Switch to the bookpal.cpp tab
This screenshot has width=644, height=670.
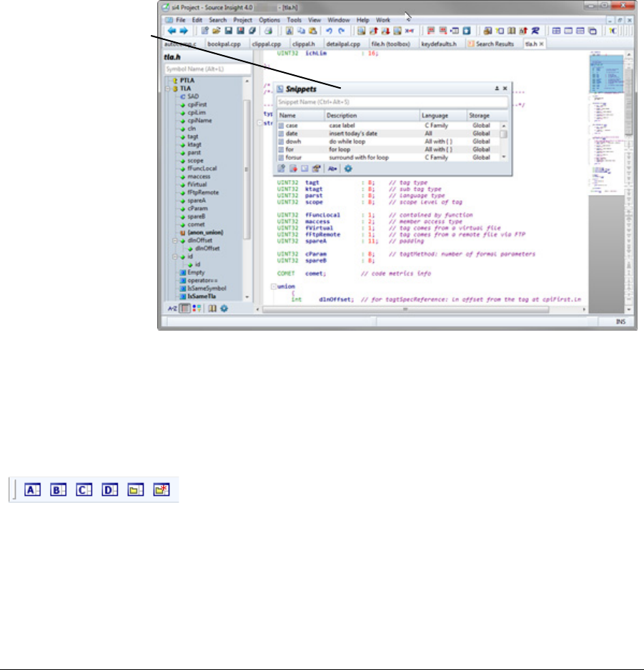[x=224, y=44]
